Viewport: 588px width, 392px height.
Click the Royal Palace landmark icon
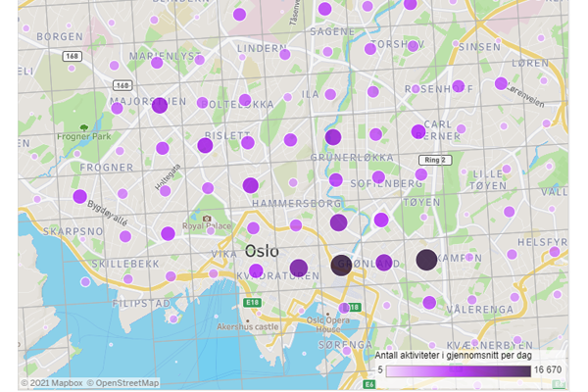207,219
